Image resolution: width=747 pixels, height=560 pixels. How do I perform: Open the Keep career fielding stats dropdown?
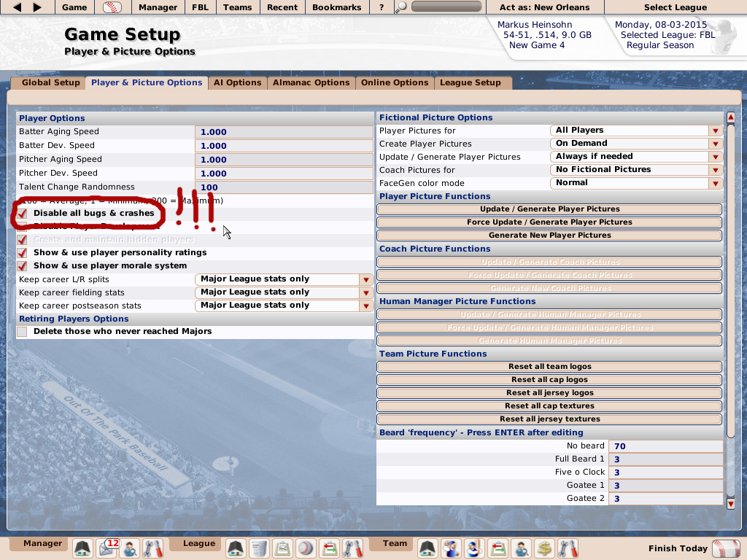point(365,292)
